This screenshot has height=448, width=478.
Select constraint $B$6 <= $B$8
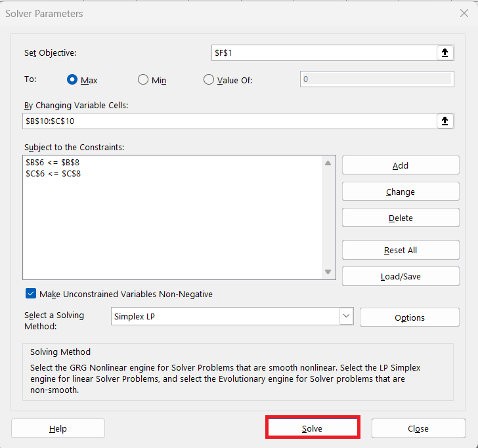[53, 162]
